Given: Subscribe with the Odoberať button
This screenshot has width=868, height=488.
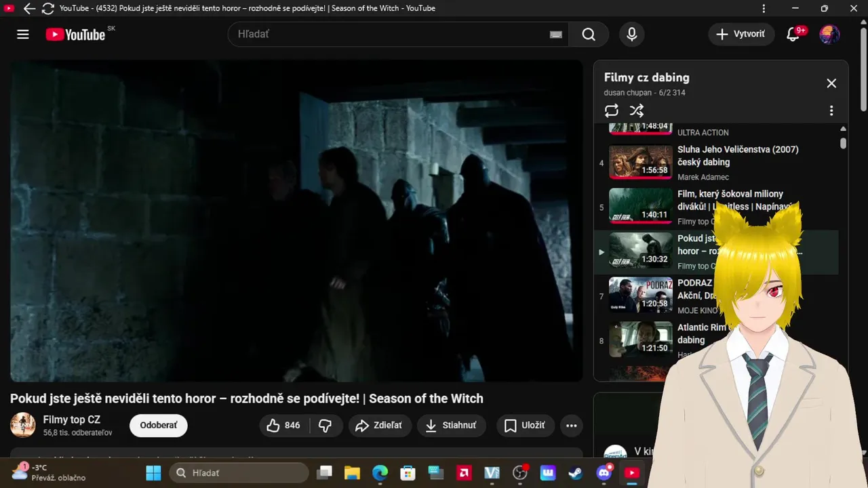Looking at the screenshot, I should (159, 426).
